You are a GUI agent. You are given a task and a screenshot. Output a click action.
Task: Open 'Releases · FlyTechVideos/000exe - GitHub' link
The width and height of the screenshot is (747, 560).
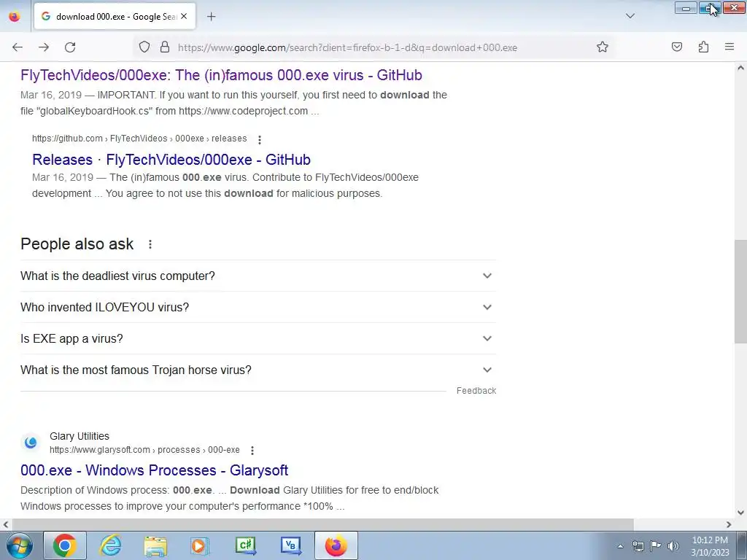pos(171,160)
